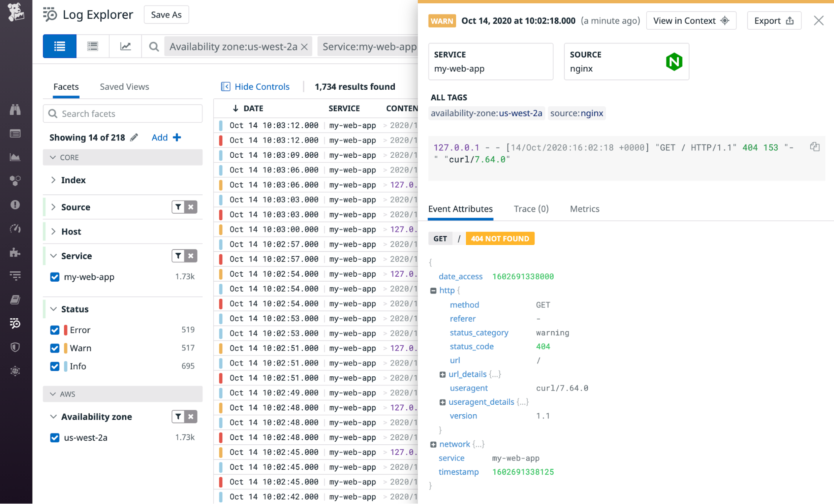The height and width of the screenshot is (504, 834).
Task: Uncheck the Error status filter
Action: coord(55,330)
